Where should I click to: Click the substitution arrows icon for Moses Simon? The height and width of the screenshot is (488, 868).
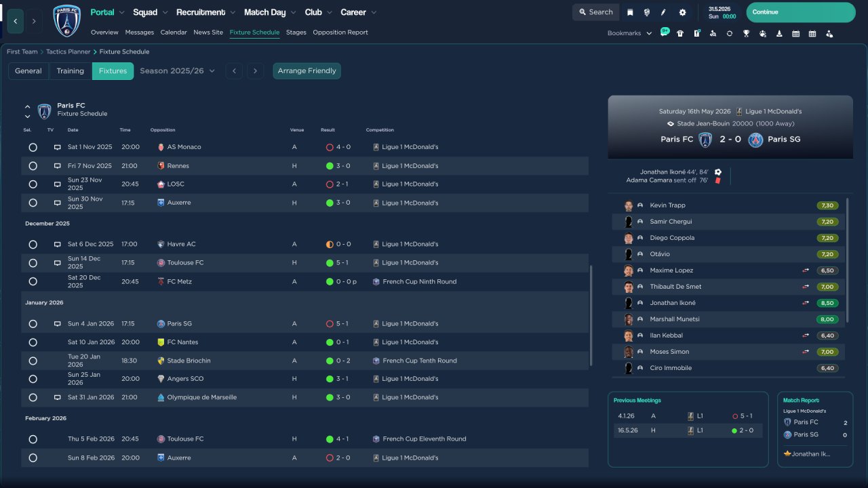806,352
